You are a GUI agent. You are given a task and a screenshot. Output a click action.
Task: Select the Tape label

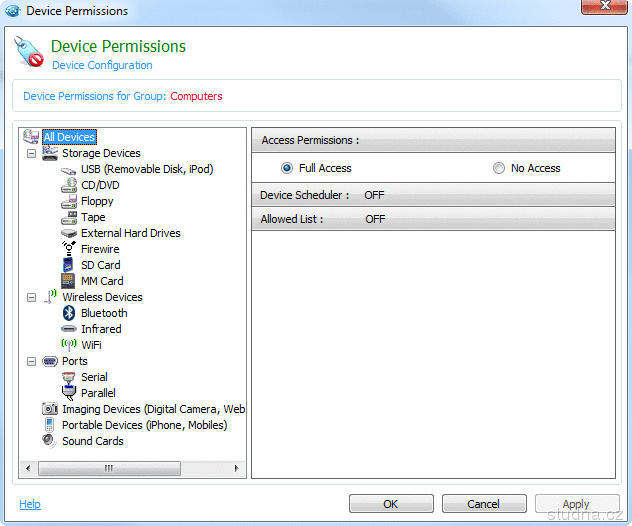click(93, 217)
